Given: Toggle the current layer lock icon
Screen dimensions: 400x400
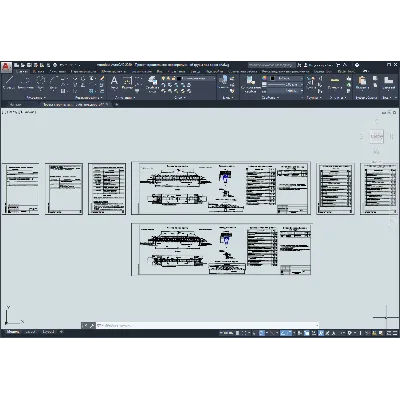Looking at the screenshot, I should click(x=174, y=78).
